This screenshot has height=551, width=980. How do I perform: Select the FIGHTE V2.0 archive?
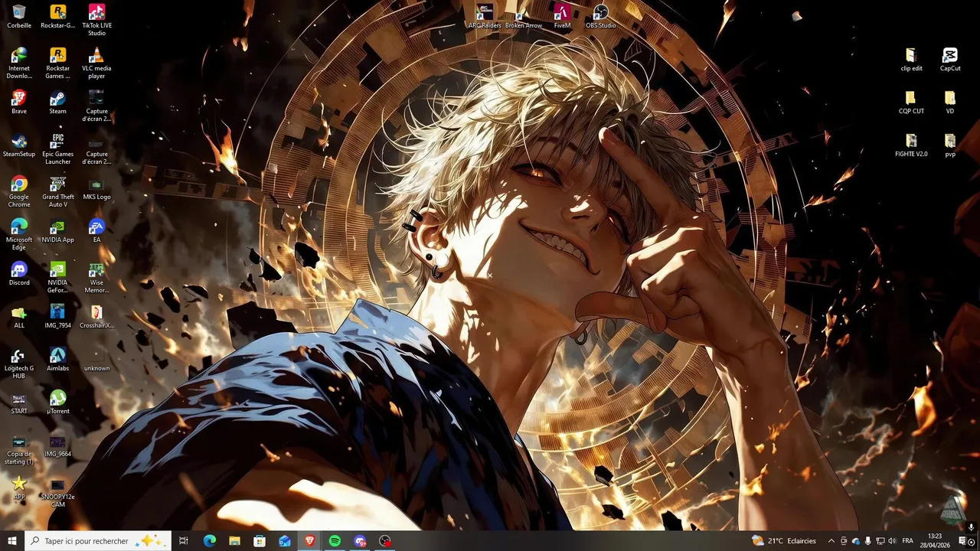point(911,145)
